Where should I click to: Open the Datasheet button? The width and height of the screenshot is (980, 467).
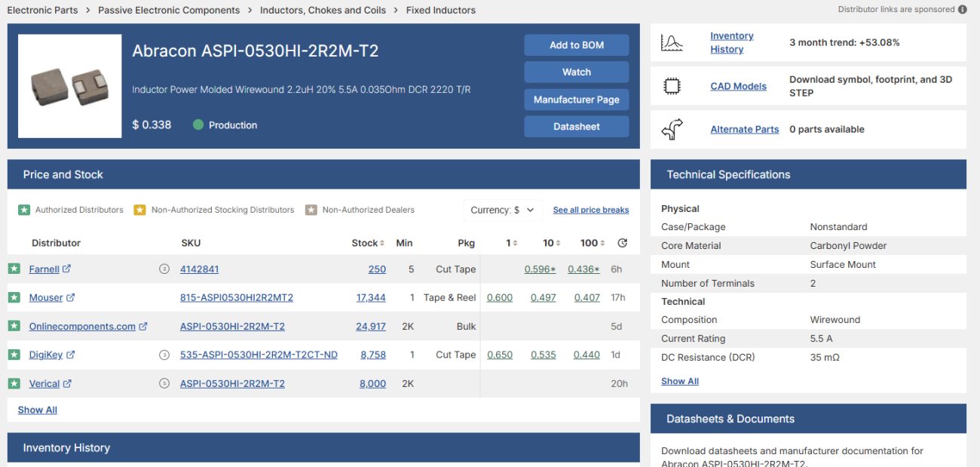577,127
